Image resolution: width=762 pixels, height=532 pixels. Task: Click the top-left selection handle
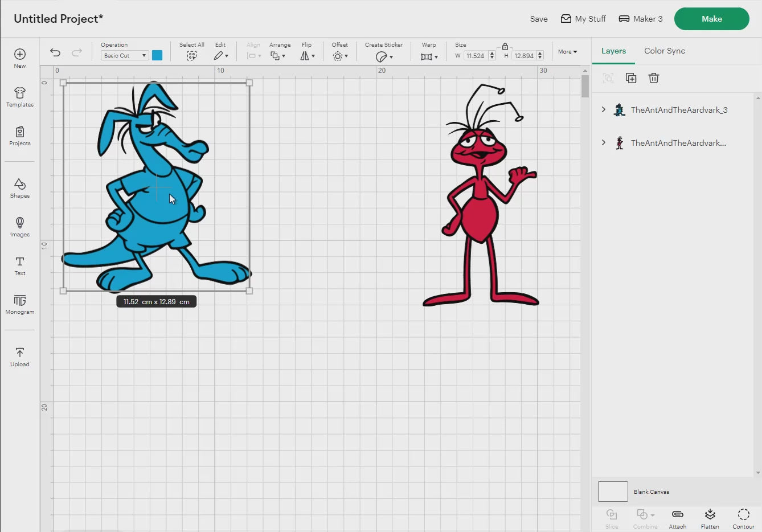tap(63, 83)
